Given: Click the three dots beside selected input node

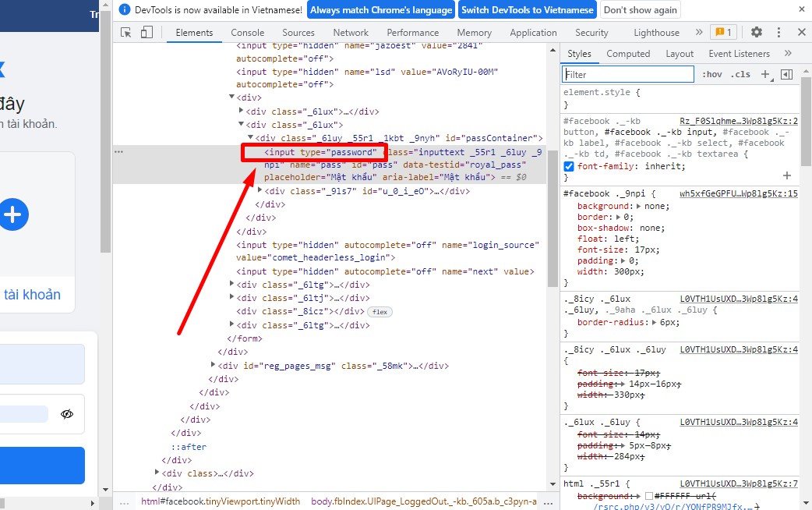Looking at the screenshot, I should (x=118, y=152).
